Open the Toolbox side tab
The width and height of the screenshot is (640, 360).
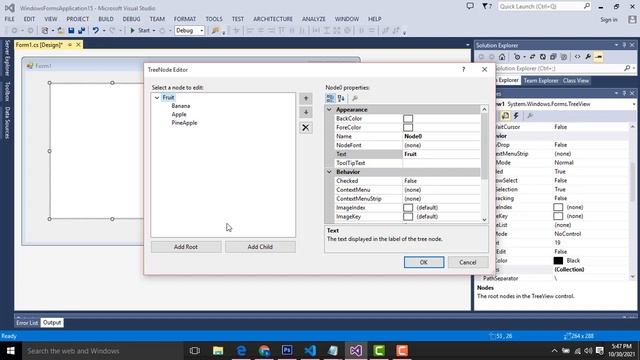pyautogui.click(x=7, y=91)
